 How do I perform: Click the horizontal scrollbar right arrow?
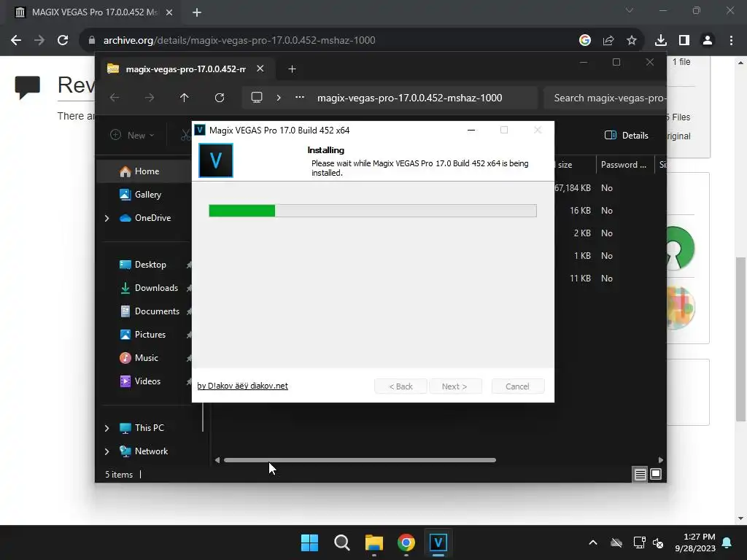pos(661,460)
